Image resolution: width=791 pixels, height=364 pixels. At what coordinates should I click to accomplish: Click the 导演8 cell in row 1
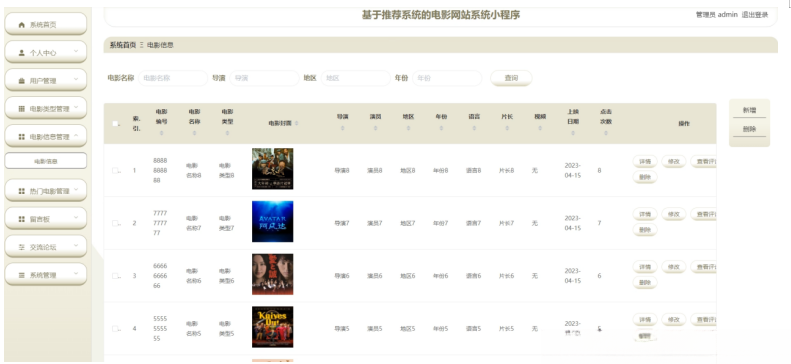pos(342,171)
